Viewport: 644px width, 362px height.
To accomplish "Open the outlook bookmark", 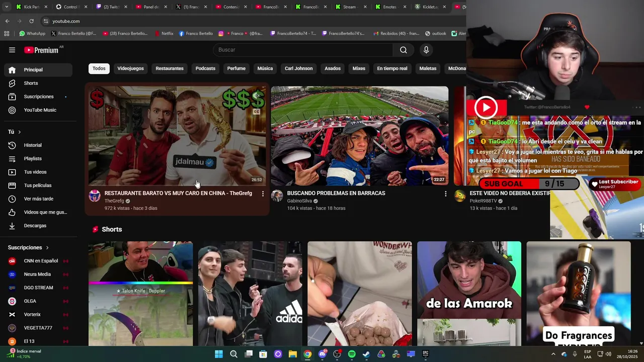I will point(435,34).
